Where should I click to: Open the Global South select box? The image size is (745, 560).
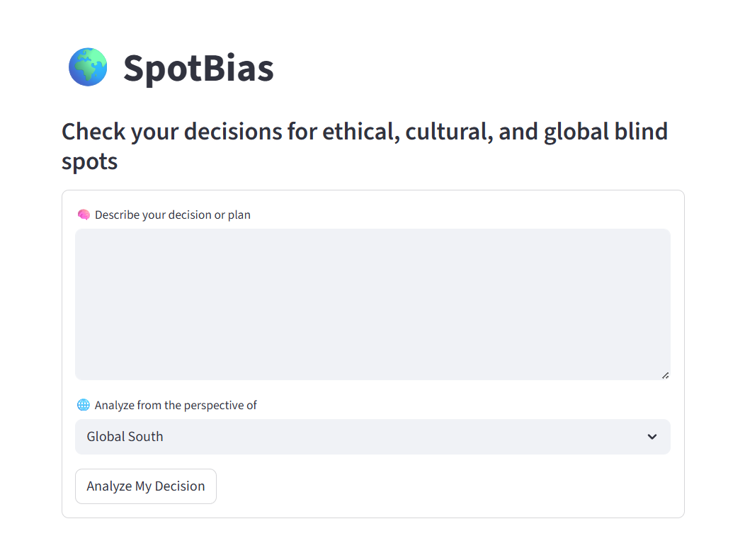(372, 437)
